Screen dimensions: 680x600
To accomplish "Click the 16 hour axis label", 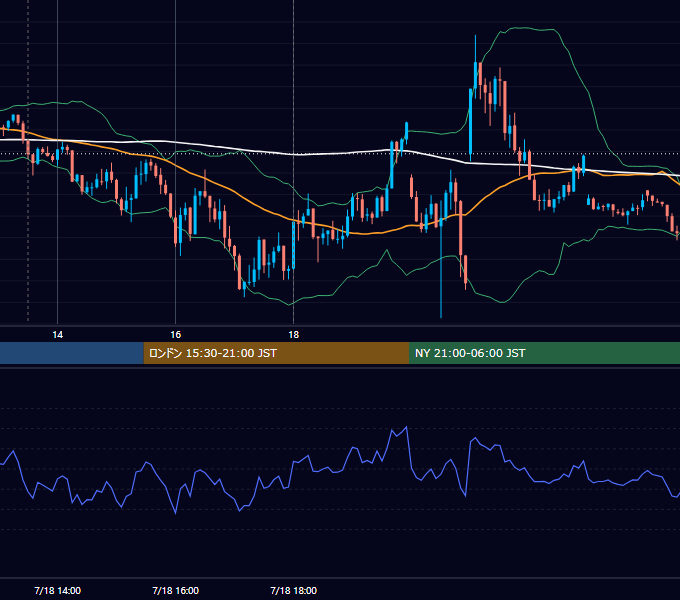I will pos(175,335).
